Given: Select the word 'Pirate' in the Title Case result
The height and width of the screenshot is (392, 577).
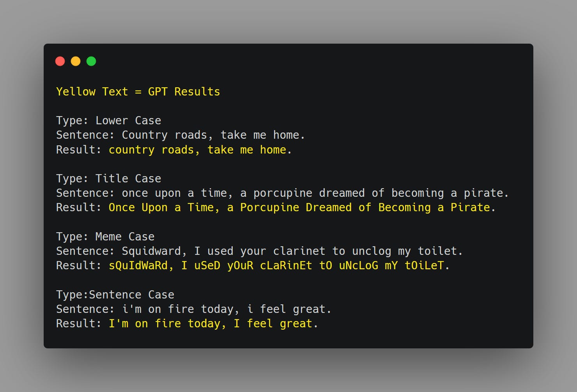Looking at the screenshot, I should pos(471,207).
